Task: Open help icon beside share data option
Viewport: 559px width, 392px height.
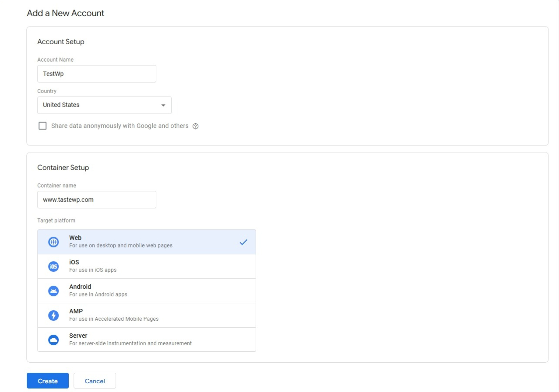Action: point(196,126)
